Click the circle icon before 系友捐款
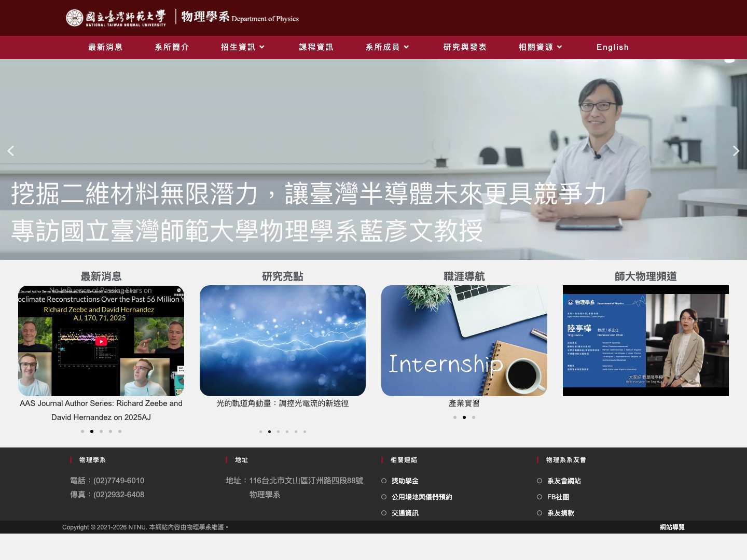747x560 pixels. click(539, 513)
